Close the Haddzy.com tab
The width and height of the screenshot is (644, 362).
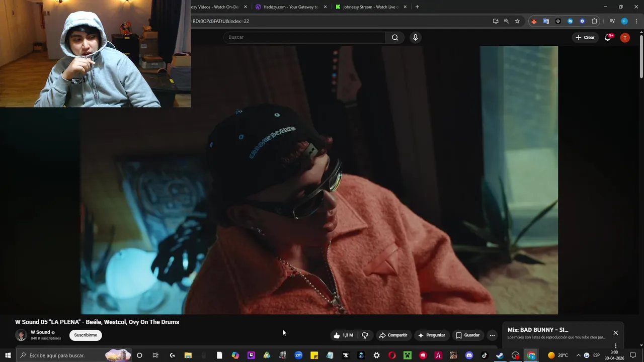click(325, 7)
